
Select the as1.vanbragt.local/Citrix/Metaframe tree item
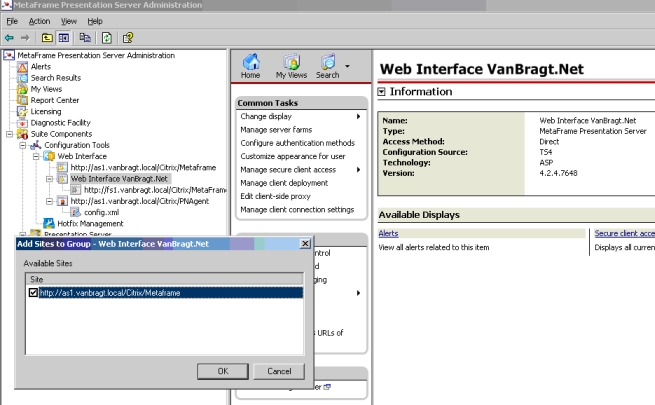pos(143,167)
